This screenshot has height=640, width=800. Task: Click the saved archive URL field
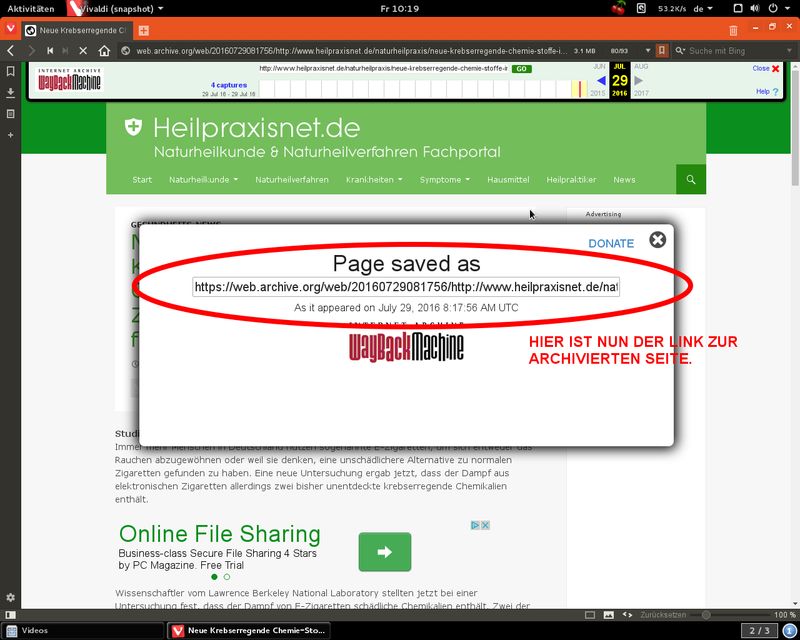(407, 287)
